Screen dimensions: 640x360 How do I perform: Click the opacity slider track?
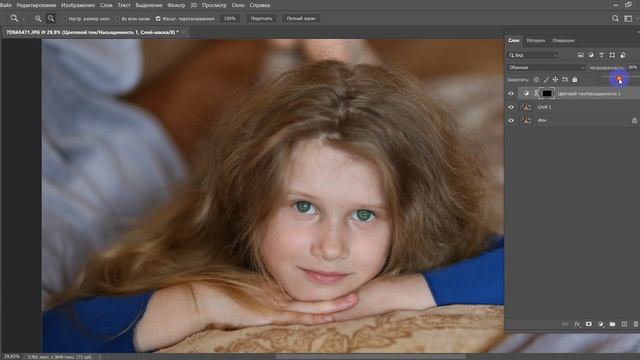[x=619, y=77]
